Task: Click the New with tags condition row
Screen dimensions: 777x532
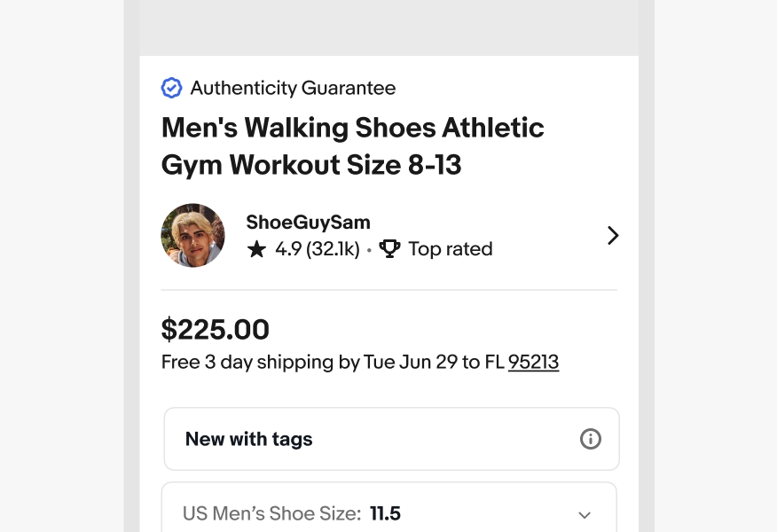Action: [390, 439]
